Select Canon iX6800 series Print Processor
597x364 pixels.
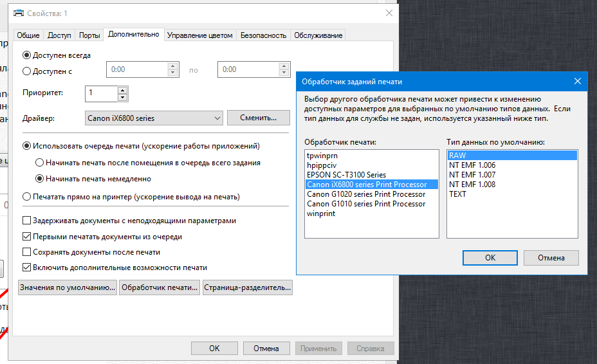click(372, 185)
